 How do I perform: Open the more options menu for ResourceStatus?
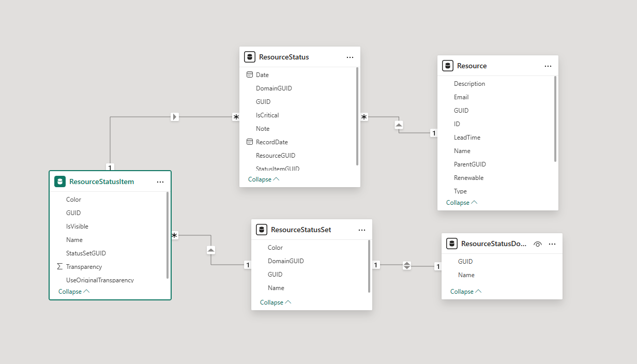[x=350, y=57]
